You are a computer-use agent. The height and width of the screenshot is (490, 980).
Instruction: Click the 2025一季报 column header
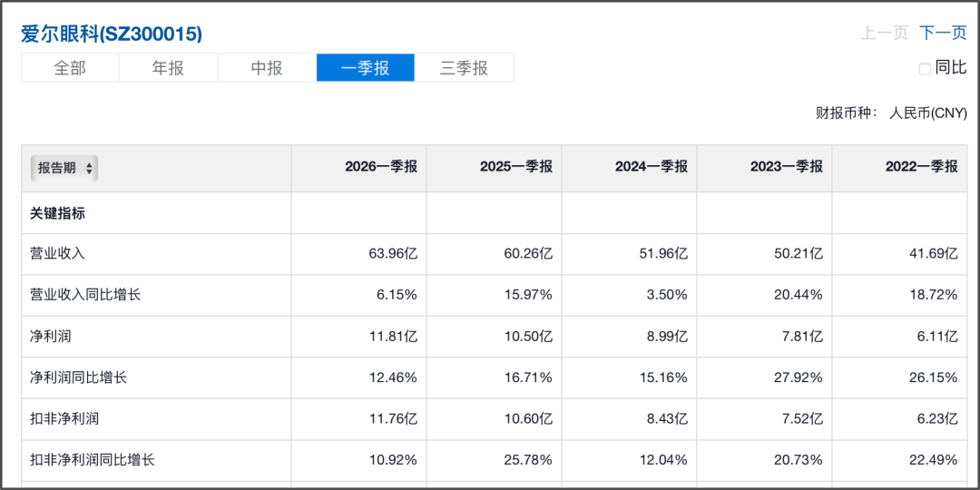coord(516,167)
